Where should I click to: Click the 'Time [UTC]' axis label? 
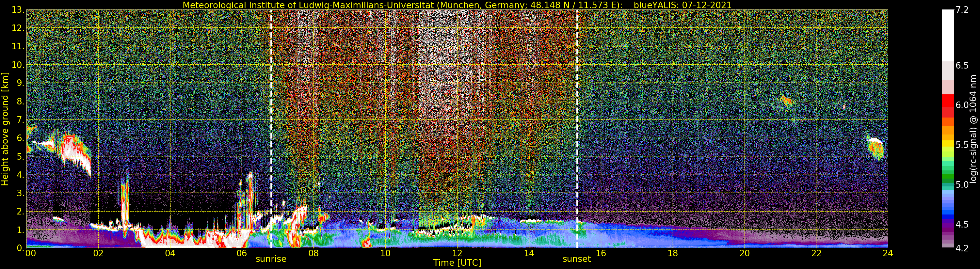coord(457,263)
